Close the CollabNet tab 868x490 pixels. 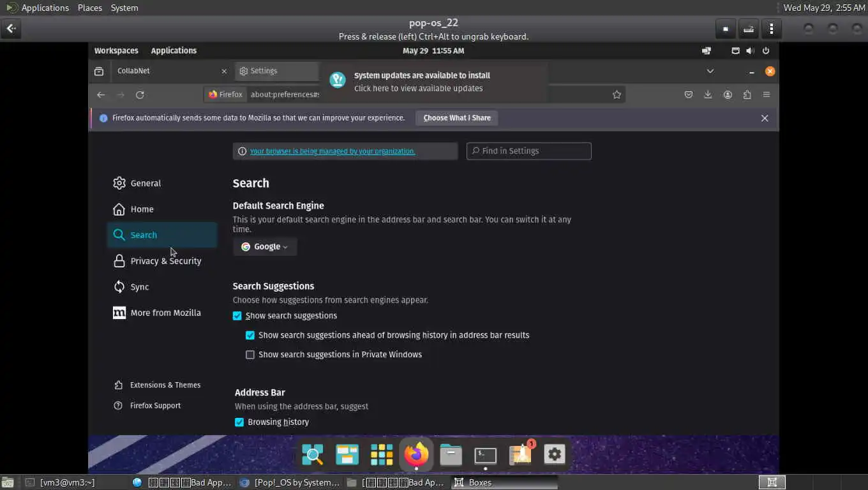(x=224, y=71)
